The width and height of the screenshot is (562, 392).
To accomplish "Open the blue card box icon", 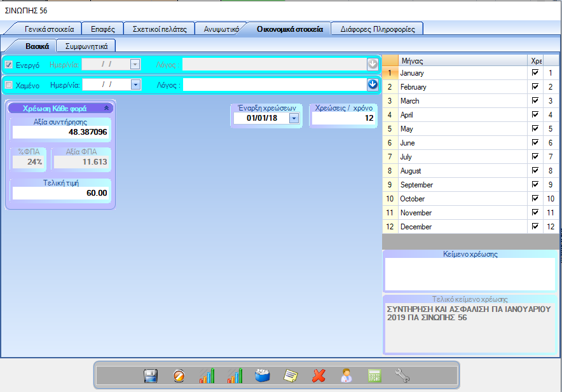I will [x=263, y=375].
